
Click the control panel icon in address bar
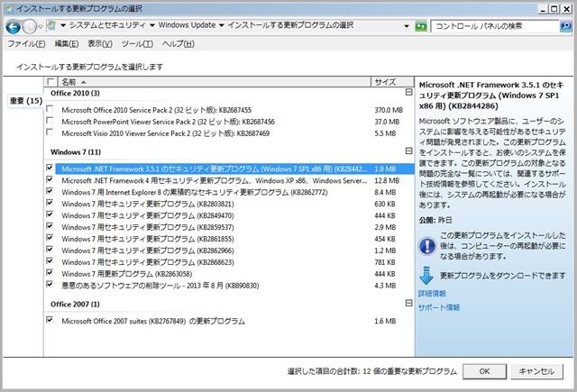[x=52, y=26]
